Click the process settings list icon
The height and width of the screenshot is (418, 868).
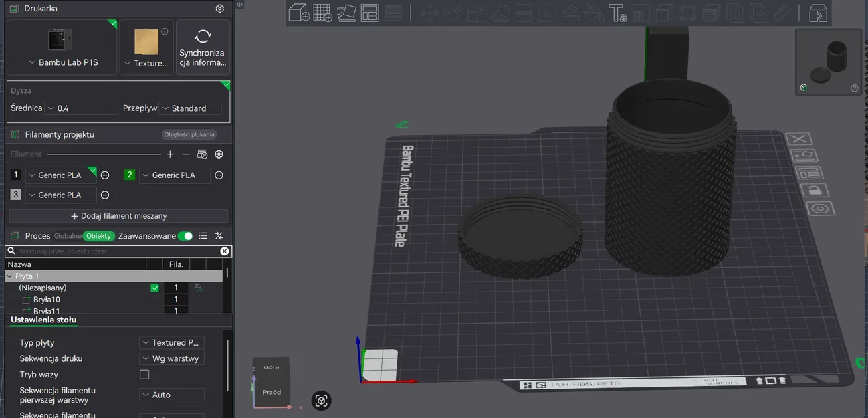(203, 236)
